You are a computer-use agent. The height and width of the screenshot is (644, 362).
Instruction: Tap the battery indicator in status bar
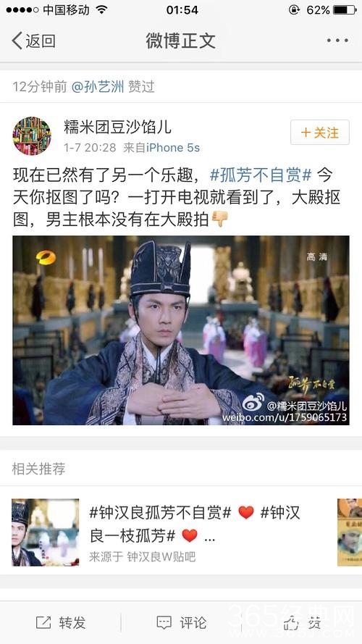click(x=345, y=10)
